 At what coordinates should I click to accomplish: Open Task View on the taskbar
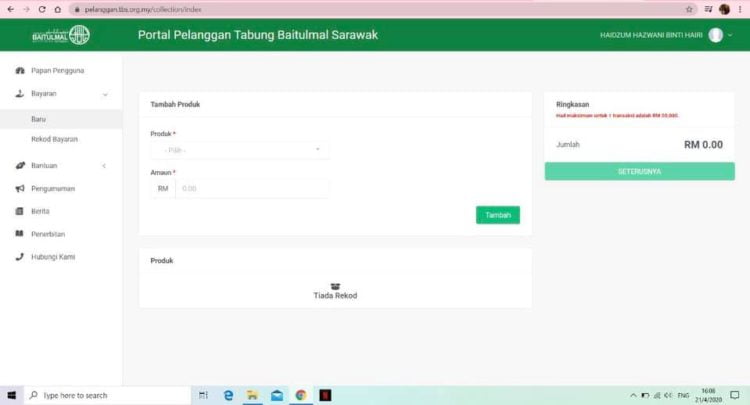coord(203,395)
